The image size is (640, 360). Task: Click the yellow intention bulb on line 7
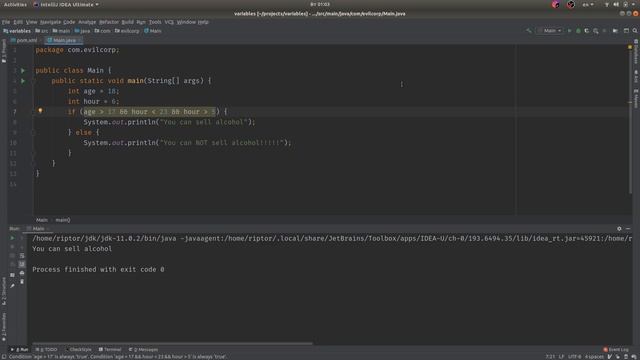tap(40, 111)
